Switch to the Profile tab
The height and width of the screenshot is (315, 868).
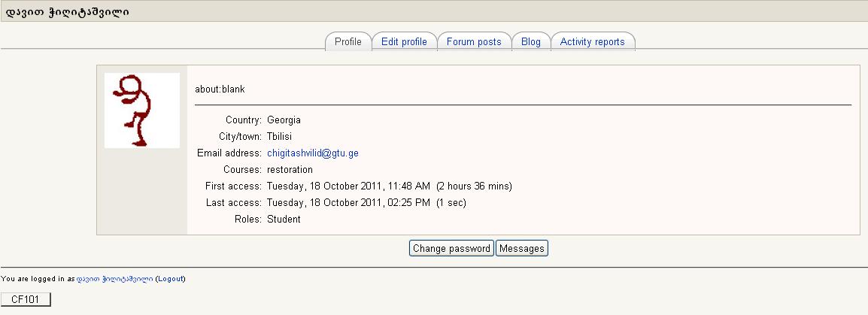(348, 42)
